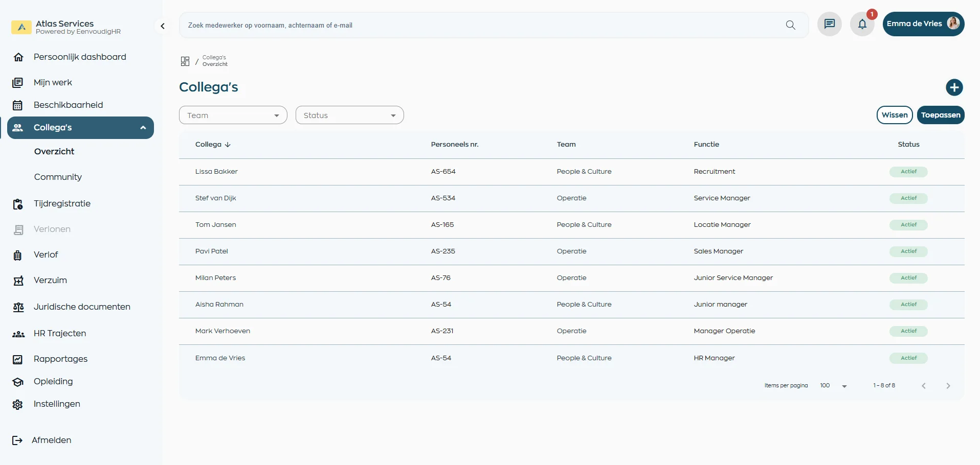Click the employee search input field
980x465 pixels.
(481, 25)
